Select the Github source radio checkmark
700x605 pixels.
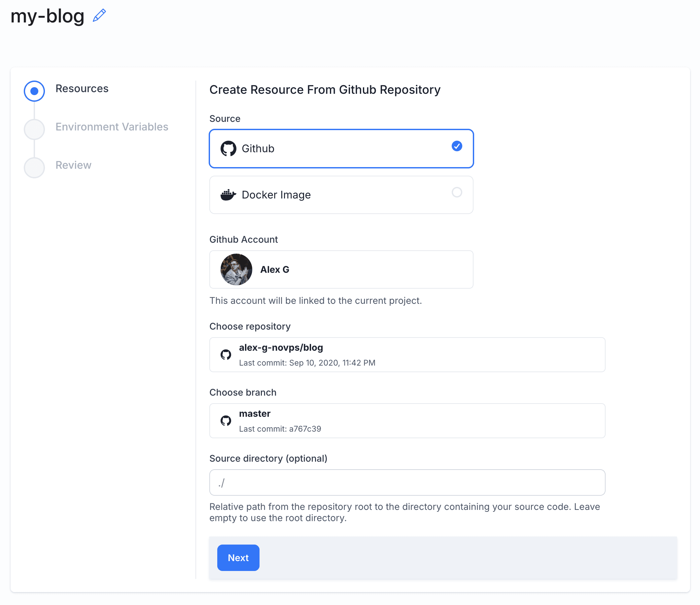point(456,146)
